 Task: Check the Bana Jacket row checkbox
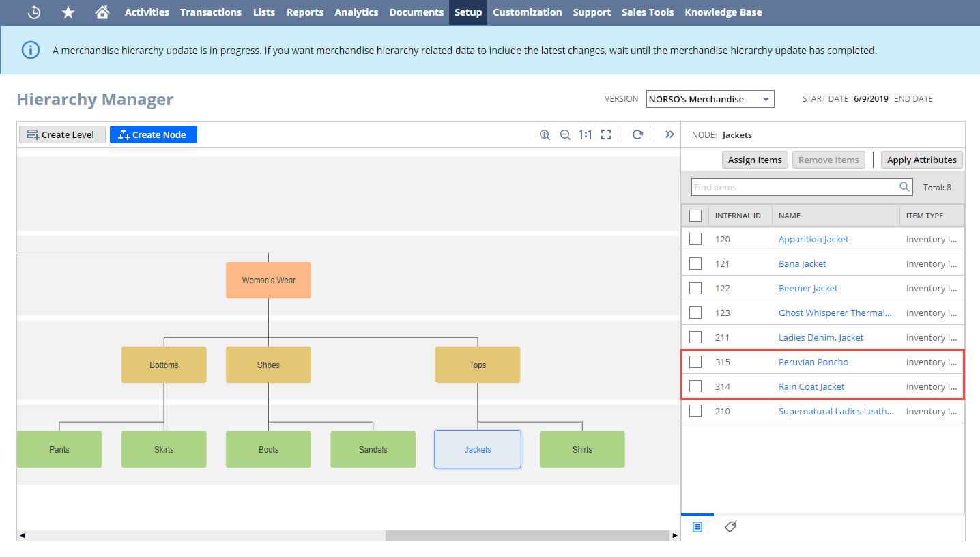(695, 263)
